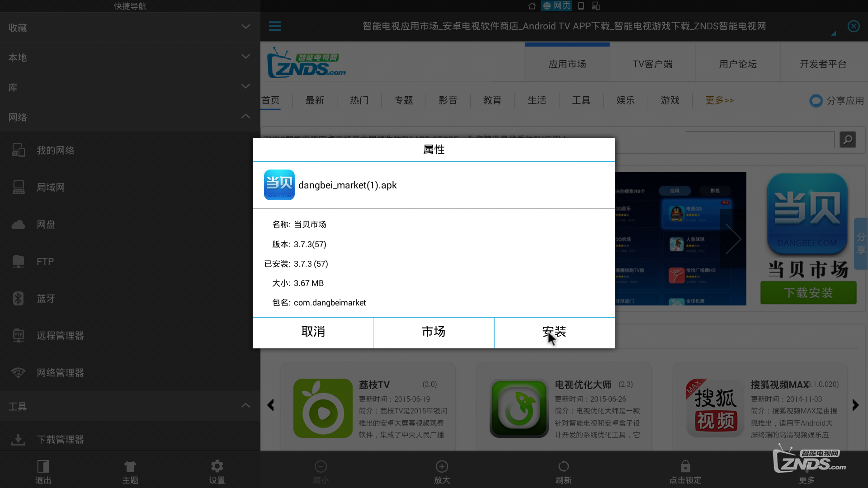The image size is (868, 488).
Task: Click the 分享应用 share link
Action: 837,100
